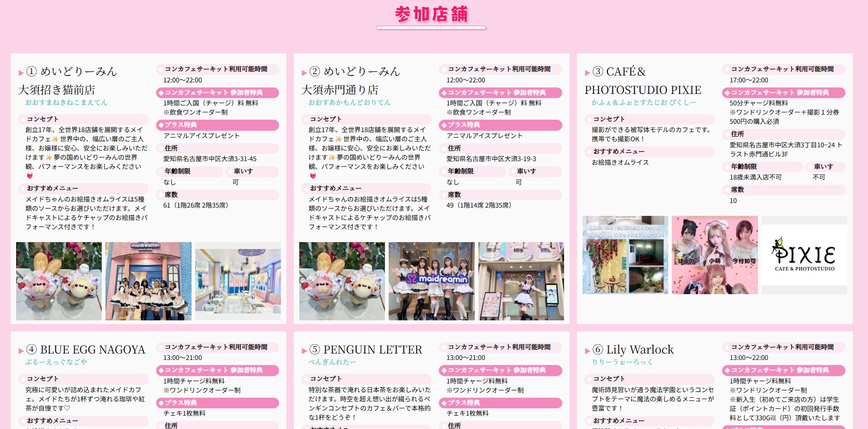Open the parfait photo in the 大須赤門通り店 card
The height and width of the screenshot is (429, 868).
[x=342, y=281]
